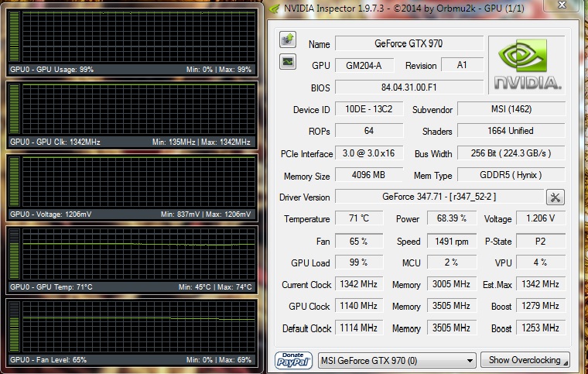The width and height of the screenshot is (588, 374).
Task: Click the NVIDIA logo image
Action: (x=527, y=65)
